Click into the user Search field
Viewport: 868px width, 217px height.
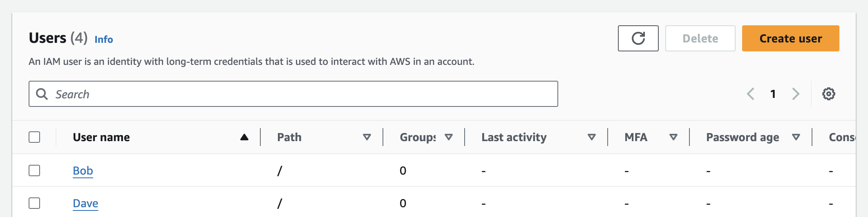pyautogui.click(x=302, y=94)
